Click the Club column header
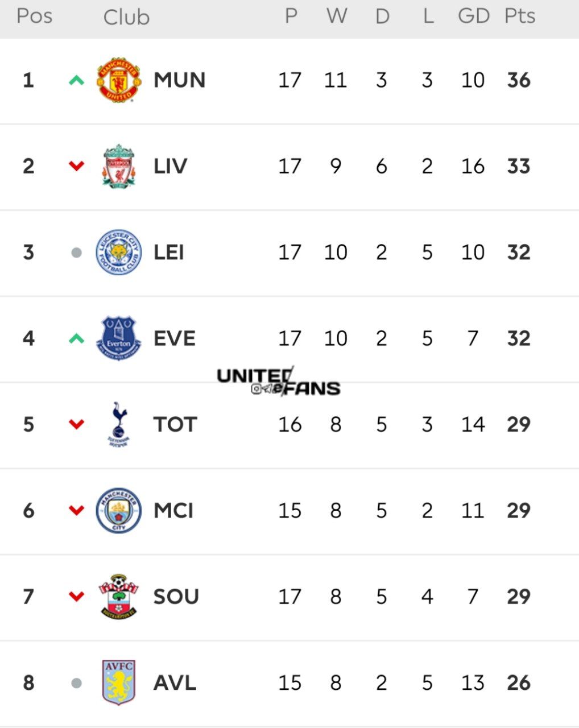579x728 pixels. point(126,17)
